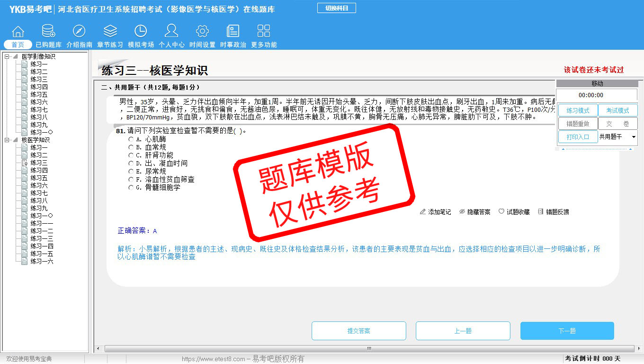644x364 pixels.
Task: Click the 切换科目 button
Action: pos(337,8)
